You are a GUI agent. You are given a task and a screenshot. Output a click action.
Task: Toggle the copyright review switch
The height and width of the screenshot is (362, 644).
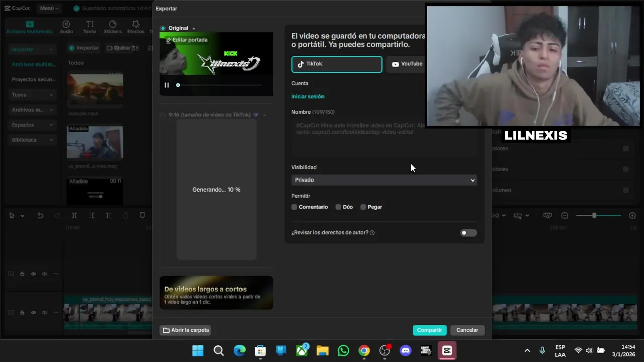[468, 233]
